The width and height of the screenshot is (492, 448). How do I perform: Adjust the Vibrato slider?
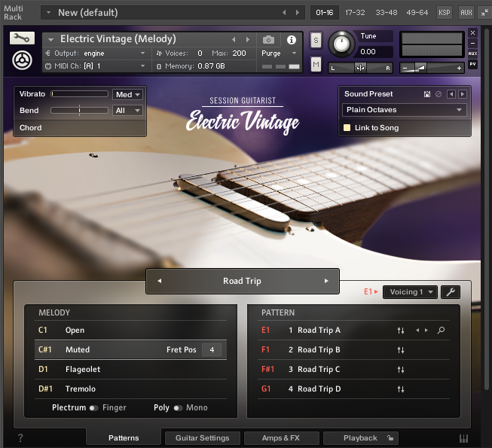click(x=80, y=93)
